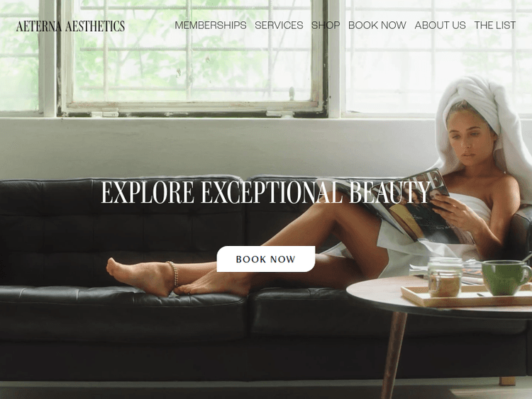This screenshot has height=399, width=532.
Task: Click the Explore Exceptional Beauty headline
Action: click(x=266, y=192)
